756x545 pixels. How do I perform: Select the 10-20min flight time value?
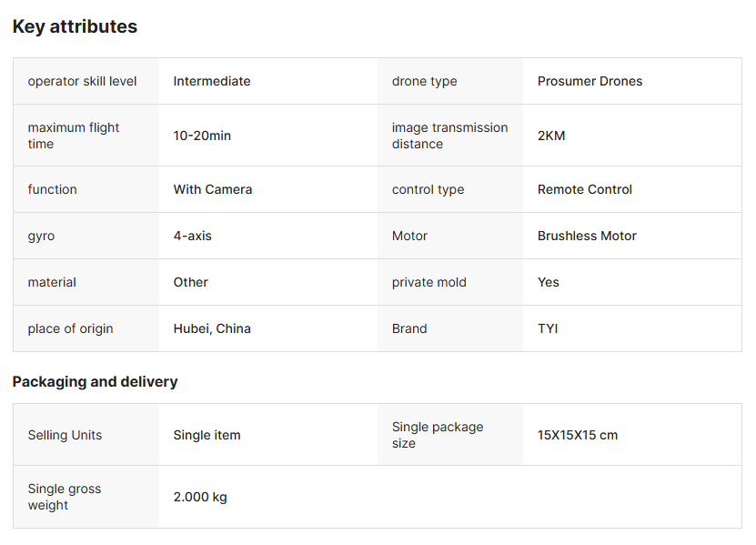tap(202, 136)
